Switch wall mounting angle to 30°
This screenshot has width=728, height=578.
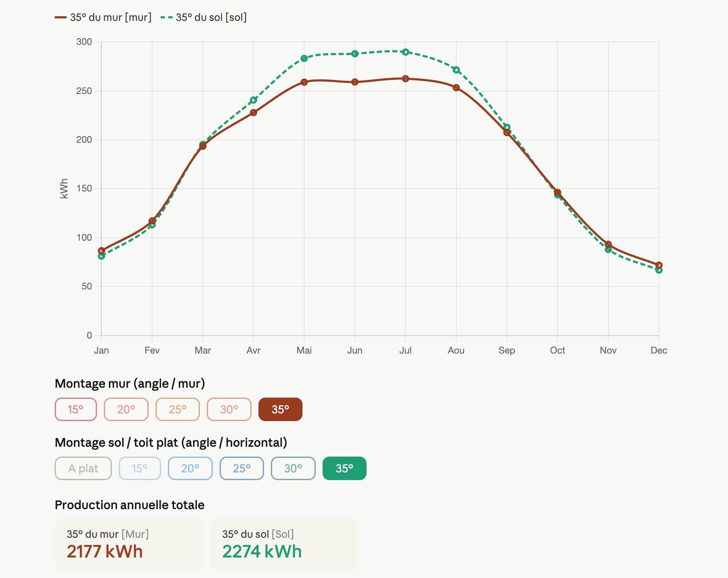point(229,409)
